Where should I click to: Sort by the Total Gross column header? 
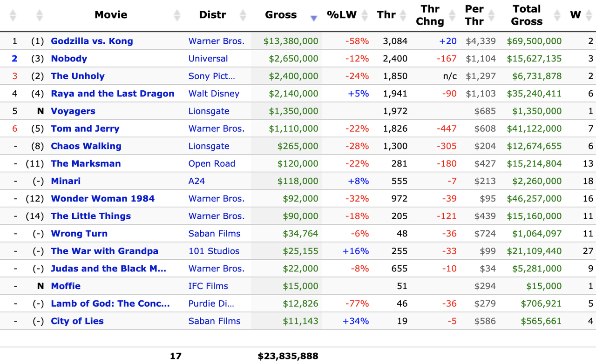pos(527,15)
